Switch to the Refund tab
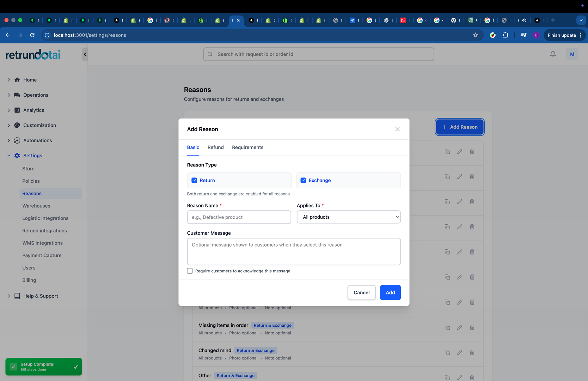 [215, 147]
